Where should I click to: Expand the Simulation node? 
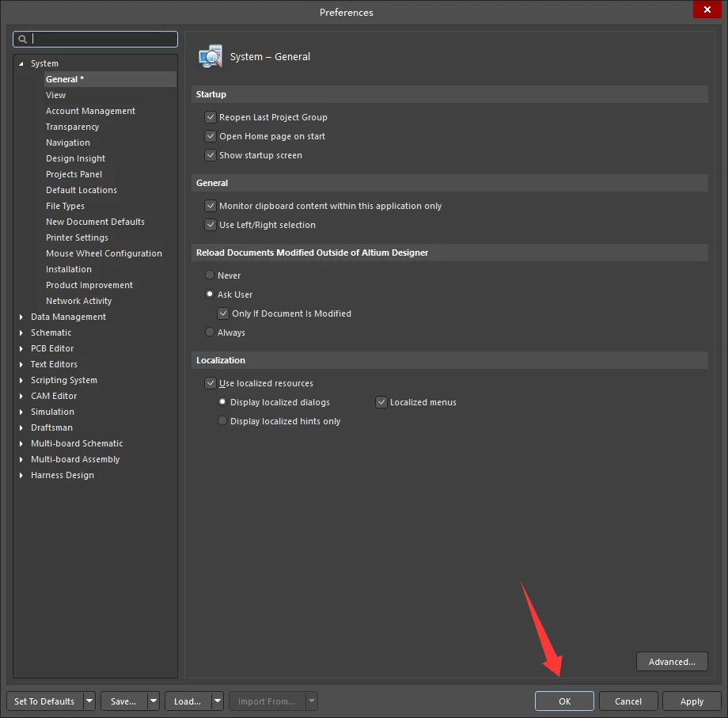pos(21,412)
